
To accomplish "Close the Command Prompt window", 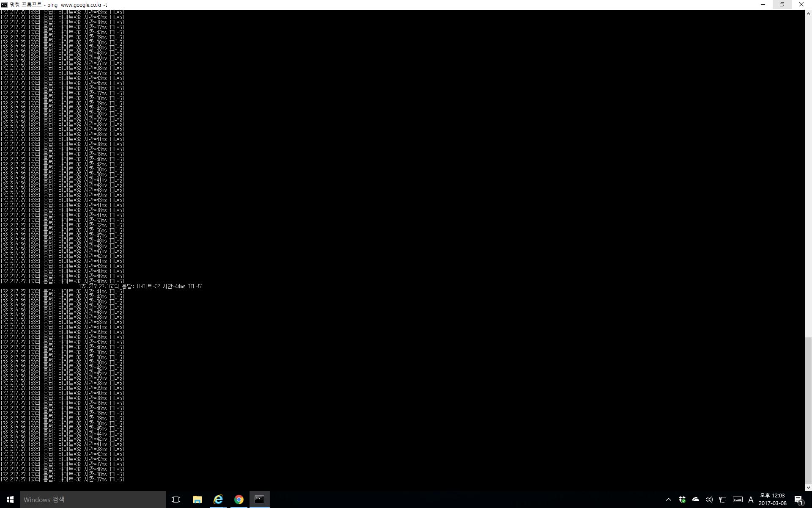I will [801, 5].
